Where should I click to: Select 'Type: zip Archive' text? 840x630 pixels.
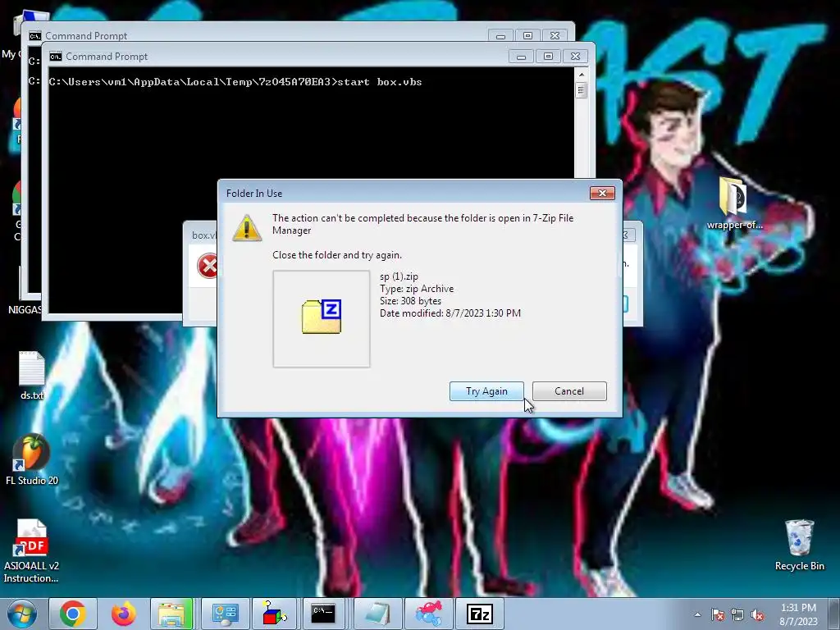click(x=417, y=289)
